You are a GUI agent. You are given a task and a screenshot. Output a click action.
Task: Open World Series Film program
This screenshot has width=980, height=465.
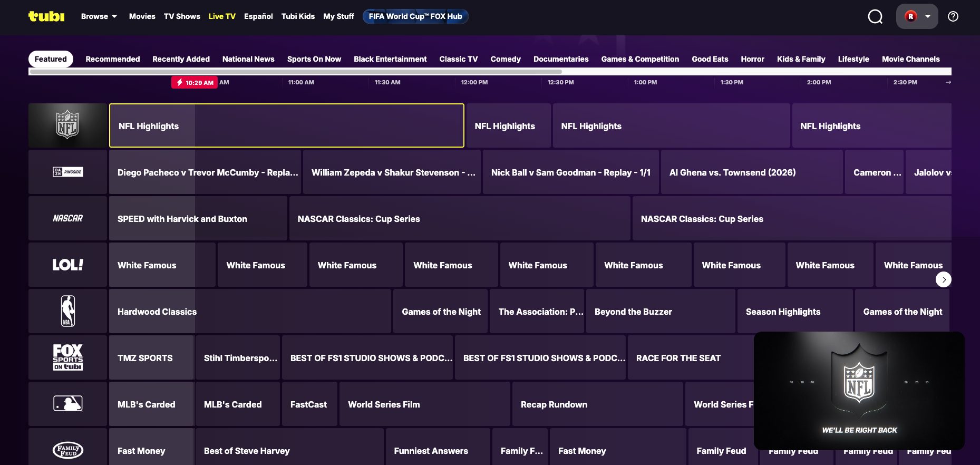pyautogui.click(x=425, y=404)
